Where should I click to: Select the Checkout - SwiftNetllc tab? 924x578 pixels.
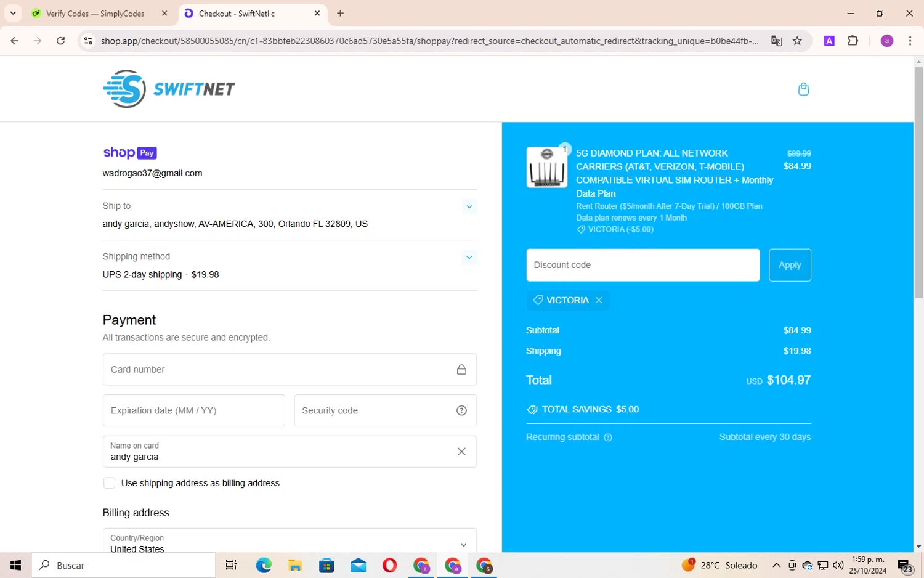(253, 13)
